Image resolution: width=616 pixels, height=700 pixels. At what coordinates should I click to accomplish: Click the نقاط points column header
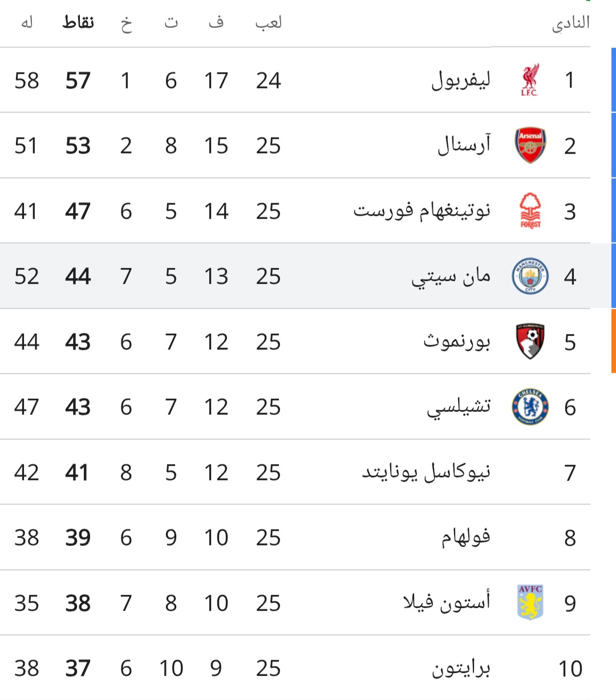(78, 22)
